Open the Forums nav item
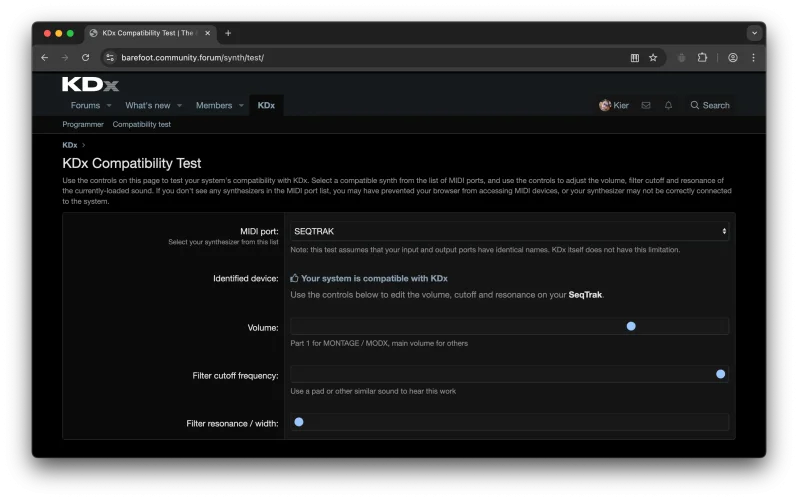This screenshot has width=798, height=500. coord(85,105)
